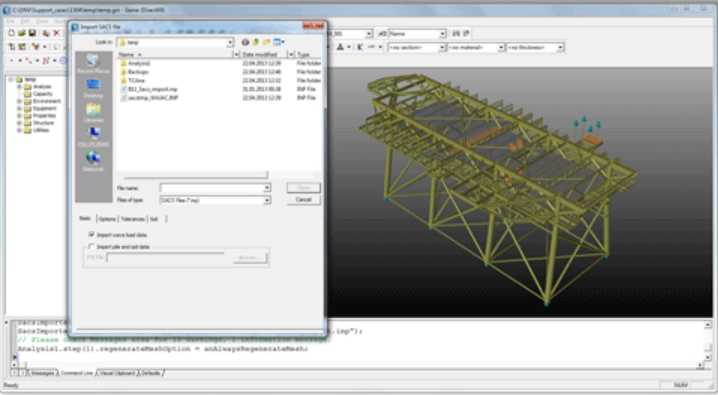Open Recent Places in the dialog sidebar
The width and height of the screenshot is (718, 395).
tap(93, 64)
